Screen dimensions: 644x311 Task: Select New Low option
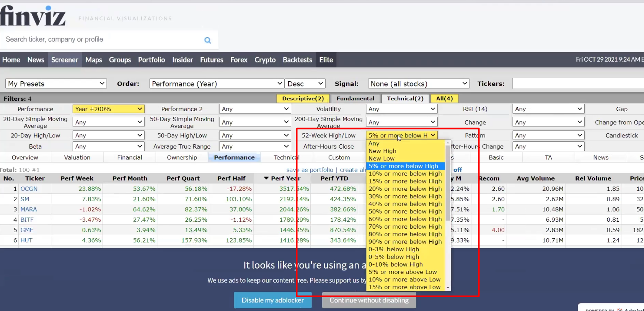(406, 159)
